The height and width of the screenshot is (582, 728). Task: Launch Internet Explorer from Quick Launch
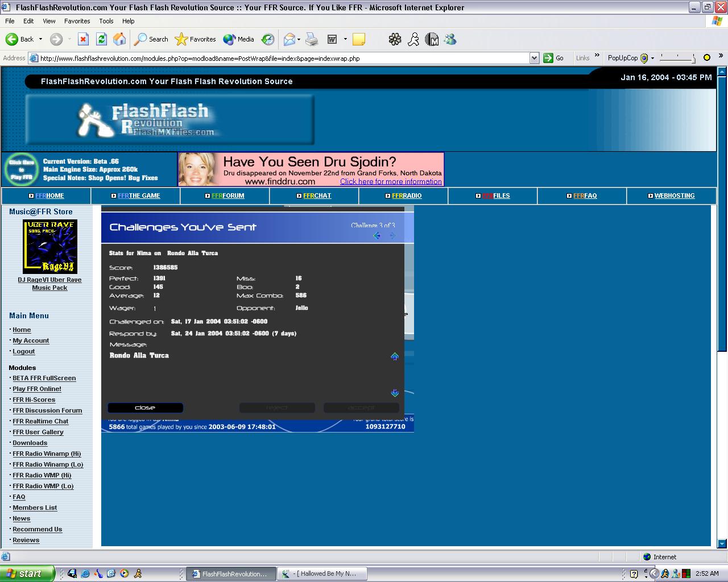[x=85, y=573]
